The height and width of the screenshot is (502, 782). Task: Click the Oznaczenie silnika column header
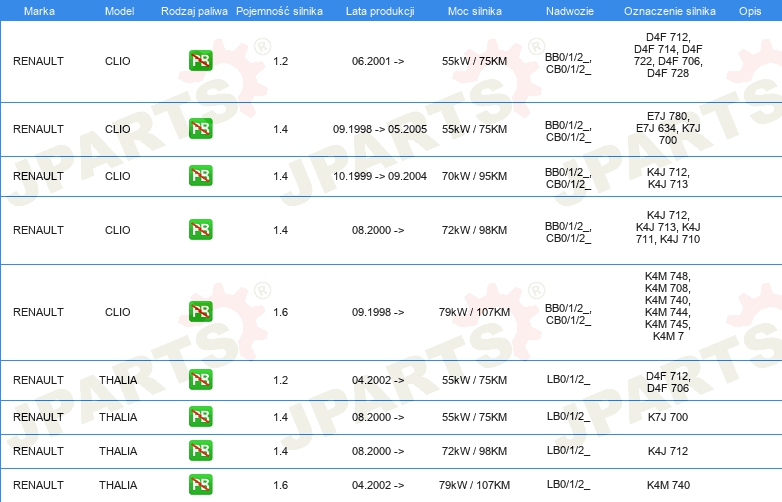click(x=670, y=11)
